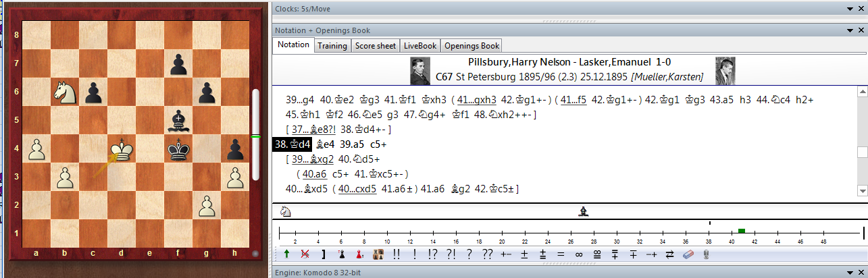
Task: Open the Engine Komodo 8 panel dropdown
Action: coord(851,273)
